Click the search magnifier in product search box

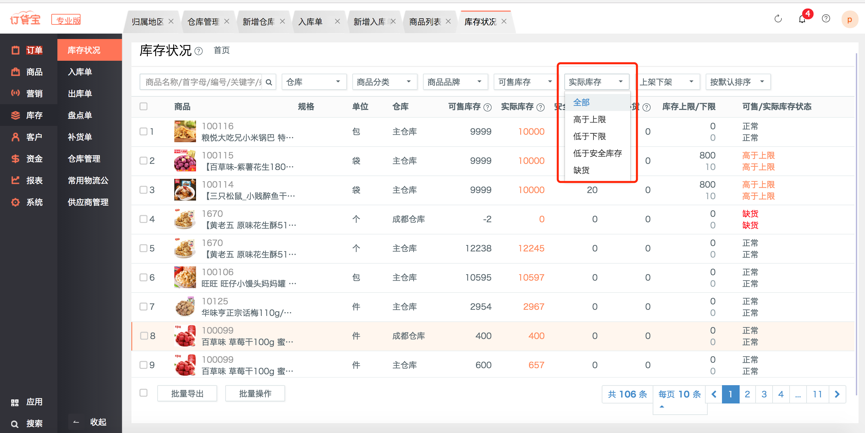pyautogui.click(x=269, y=82)
